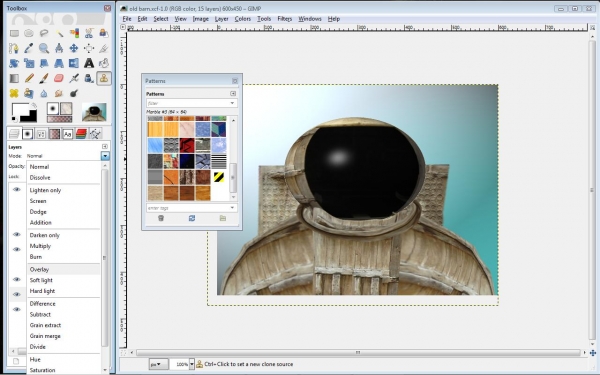Select the Rotate tool

click(x=14, y=63)
